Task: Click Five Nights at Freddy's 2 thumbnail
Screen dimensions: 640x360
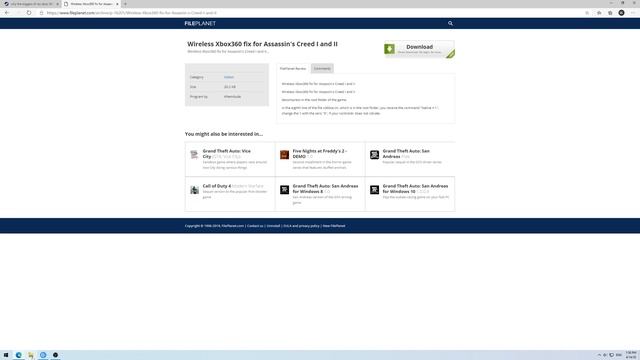Action: (x=284, y=155)
